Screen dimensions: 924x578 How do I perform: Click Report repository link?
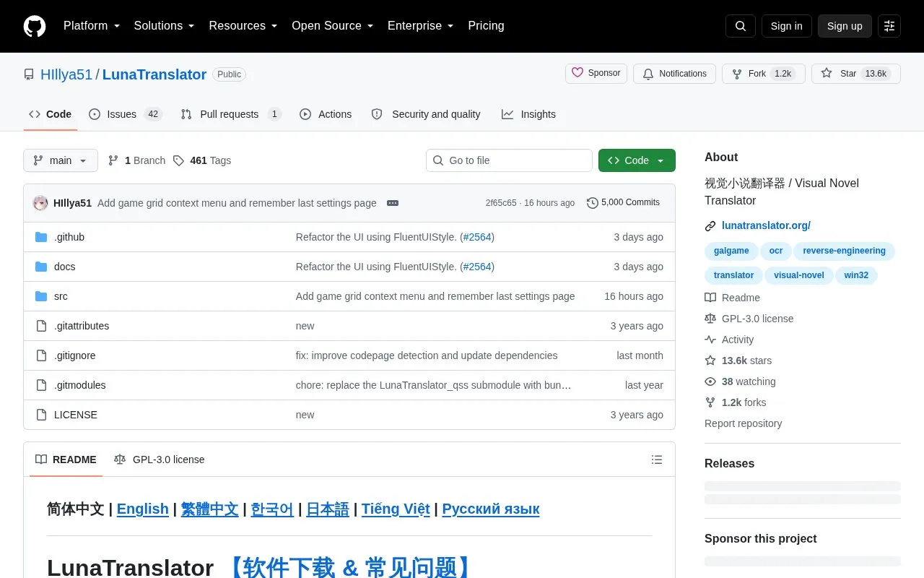(743, 423)
